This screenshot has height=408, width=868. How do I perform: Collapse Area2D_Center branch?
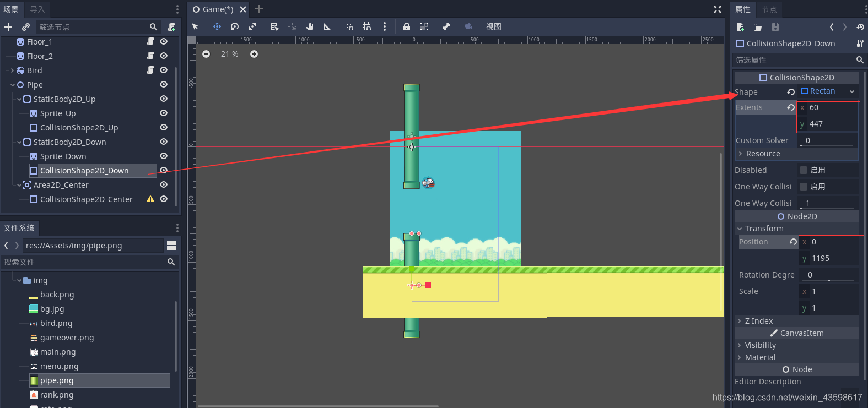point(19,185)
